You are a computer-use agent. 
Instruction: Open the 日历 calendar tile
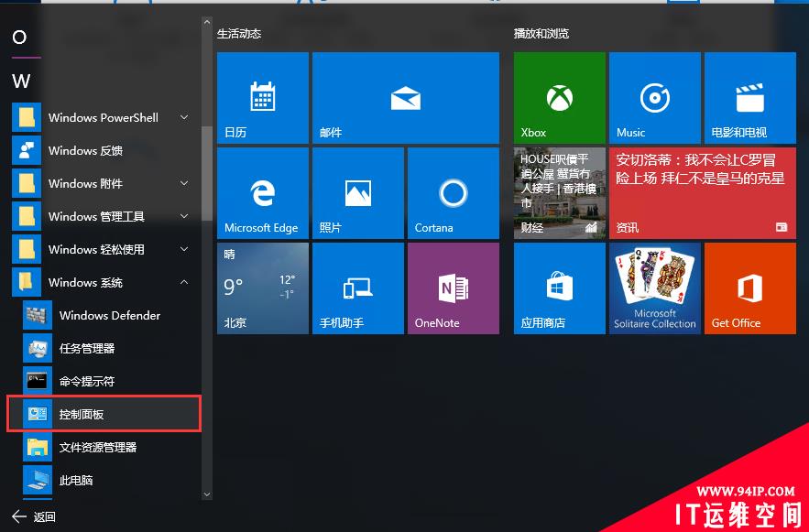click(x=263, y=97)
